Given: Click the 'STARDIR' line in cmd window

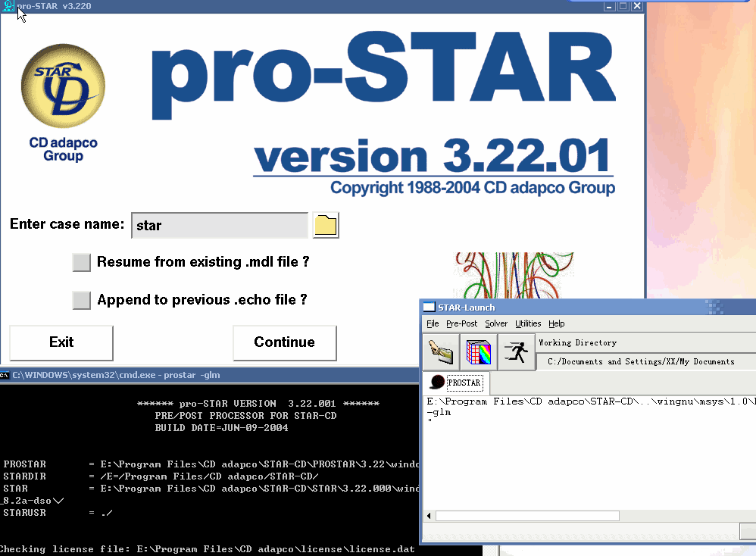Looking at the screenshot, I should point(161,476).
